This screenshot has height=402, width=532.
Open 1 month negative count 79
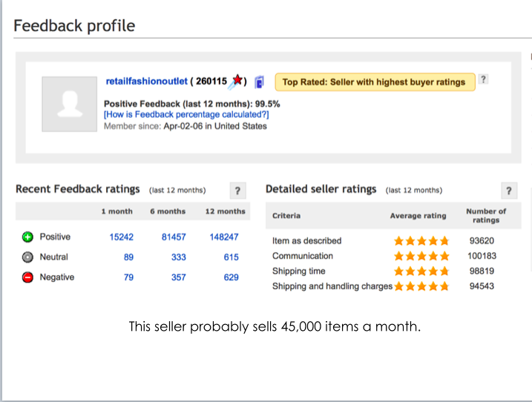coord(128,277)
